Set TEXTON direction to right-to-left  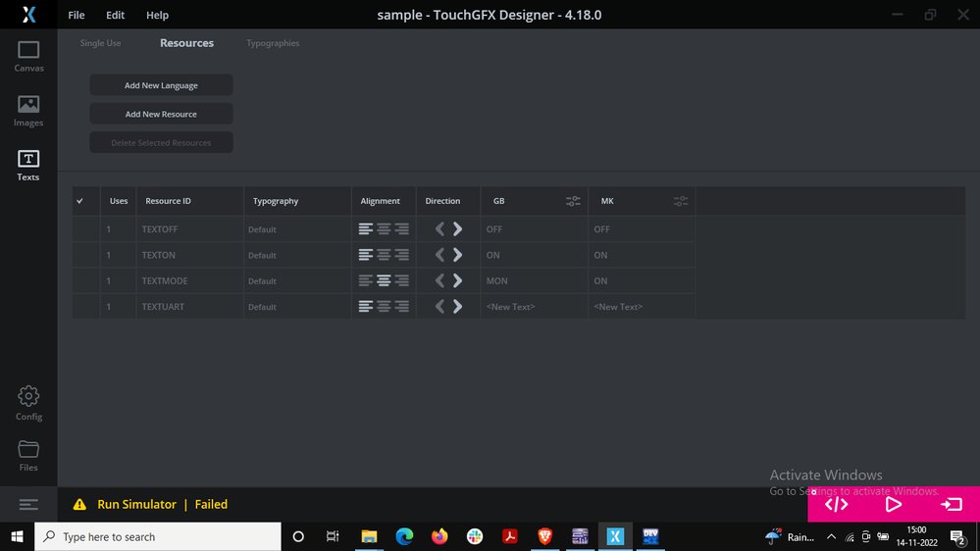click(x=439, y=255)
